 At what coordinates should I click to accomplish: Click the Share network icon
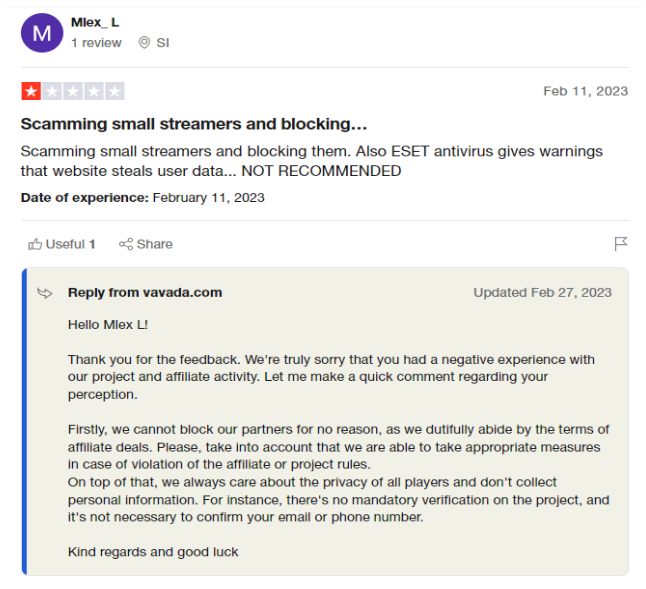click(126, 244)
